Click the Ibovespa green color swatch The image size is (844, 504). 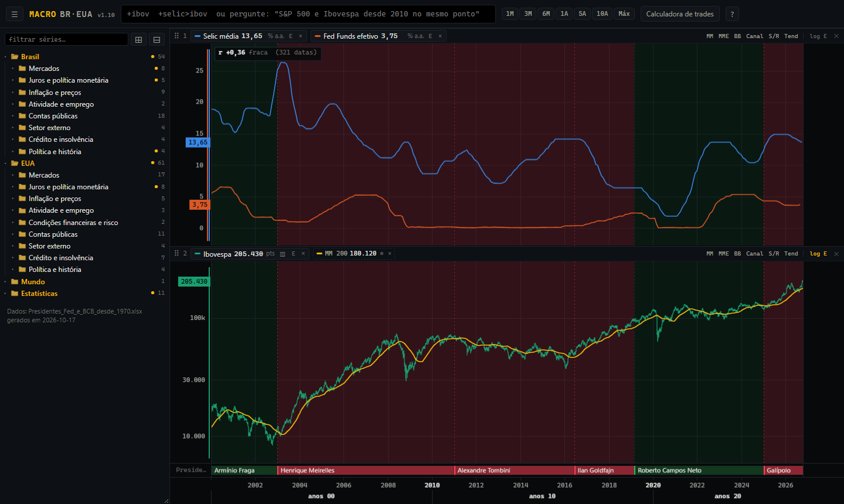(x=198, y=254)
